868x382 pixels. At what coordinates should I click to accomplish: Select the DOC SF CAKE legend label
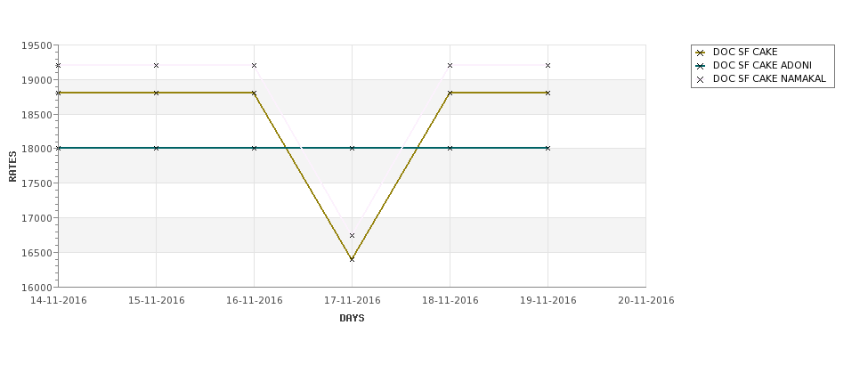tap(745, 52)
